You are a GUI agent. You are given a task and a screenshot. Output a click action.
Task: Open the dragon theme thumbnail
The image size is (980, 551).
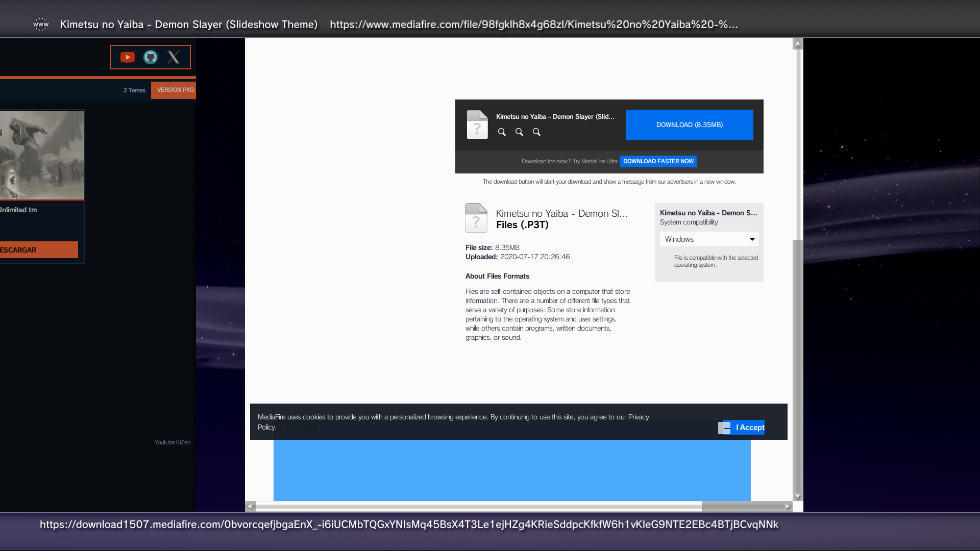coord(42,155)
